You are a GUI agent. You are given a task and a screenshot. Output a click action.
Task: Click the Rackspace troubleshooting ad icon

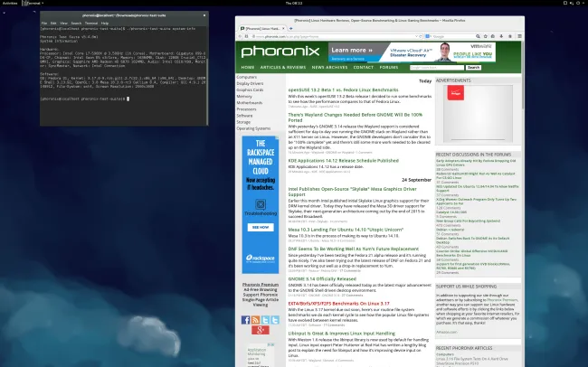pos(261,204)
